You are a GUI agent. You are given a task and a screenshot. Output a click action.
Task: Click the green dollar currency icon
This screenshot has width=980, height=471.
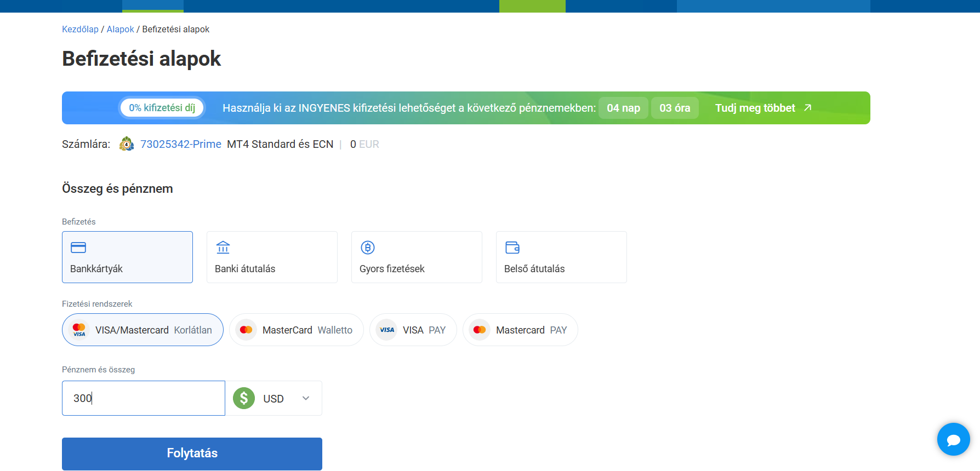pyautogui.click(x=244, y=398)
